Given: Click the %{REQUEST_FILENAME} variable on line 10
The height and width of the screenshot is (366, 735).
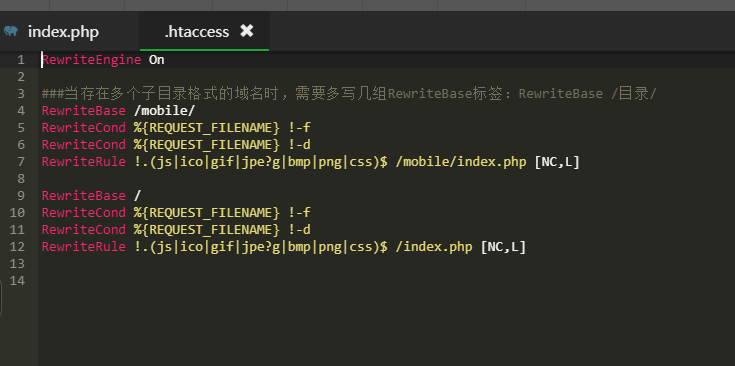Looking at the screenshot, I should point(206,213).
